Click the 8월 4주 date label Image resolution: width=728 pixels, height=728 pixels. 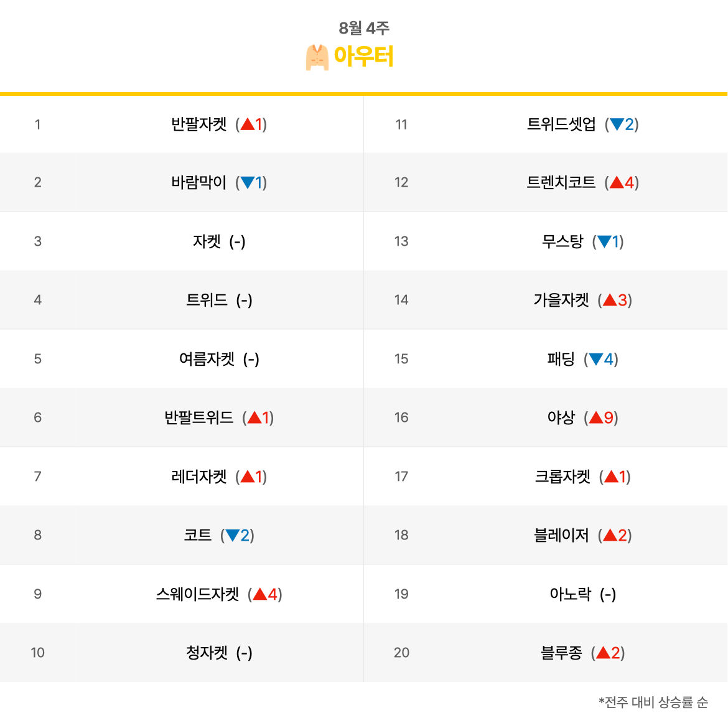tap(363, 28)
